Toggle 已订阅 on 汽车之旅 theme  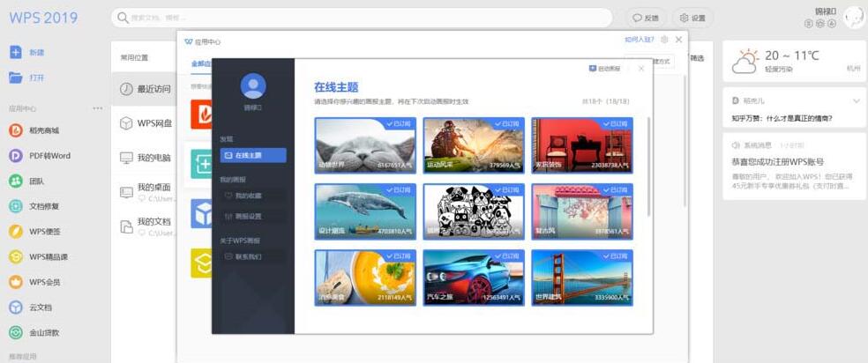tap(506, 256)
